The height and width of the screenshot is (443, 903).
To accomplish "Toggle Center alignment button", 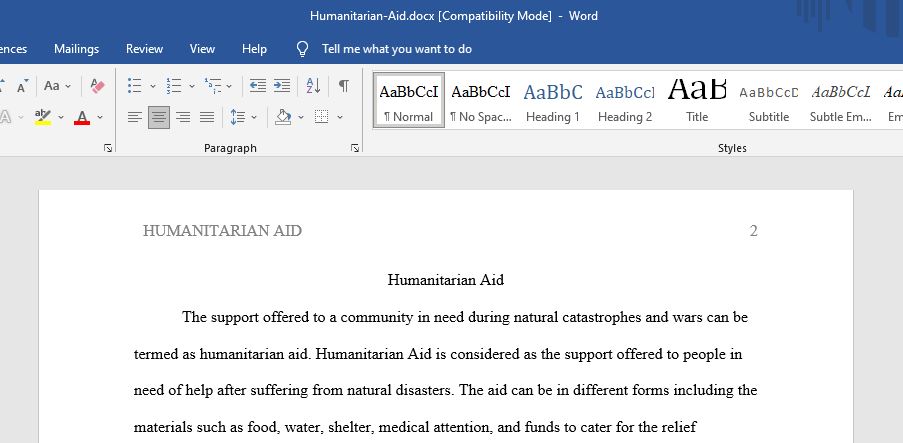I will pyautogui.click(x=159, y=118).
